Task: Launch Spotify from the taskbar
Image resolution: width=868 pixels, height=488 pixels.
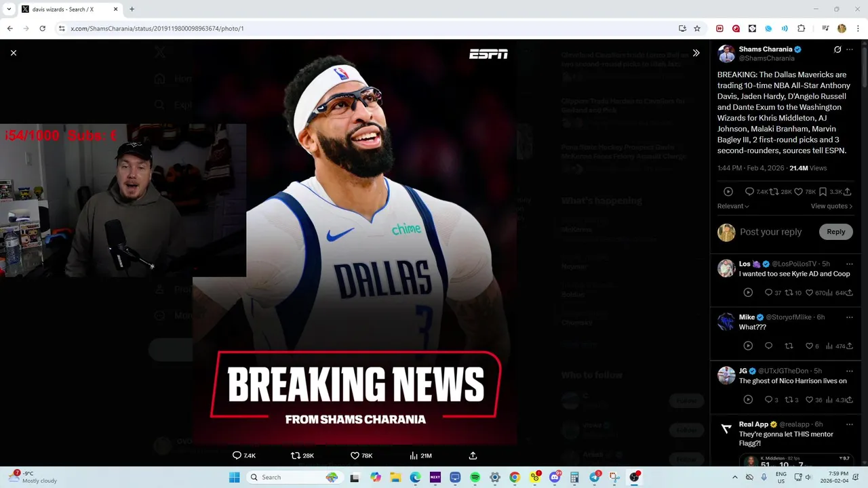Action: (x=475, y=477)
